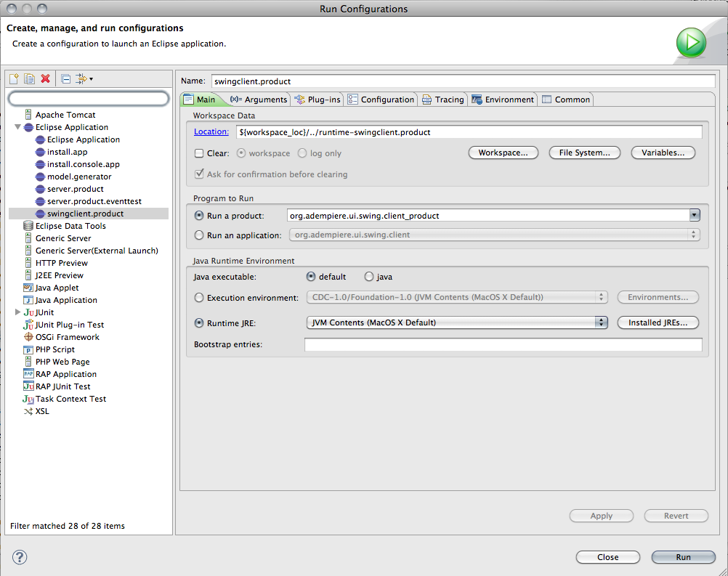Open the Configuration tab
Viewport: 728px width, 576px height.
point(381,100)
